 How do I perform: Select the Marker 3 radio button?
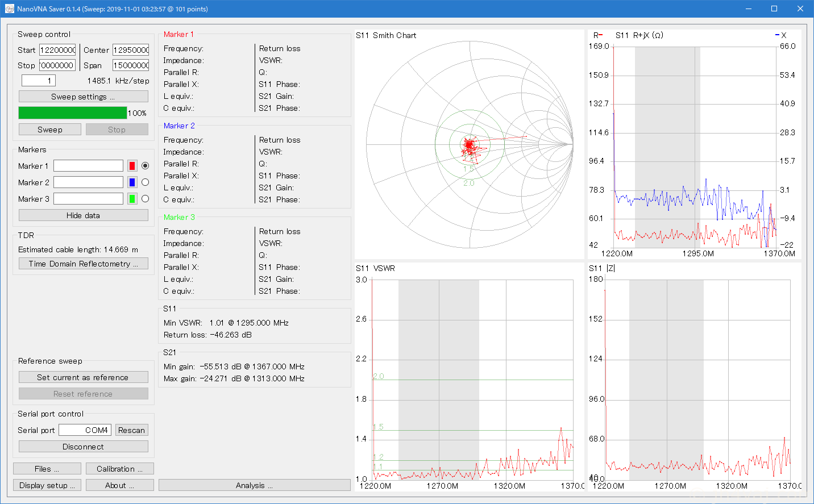pyautogui.click(x=146, y=199)
